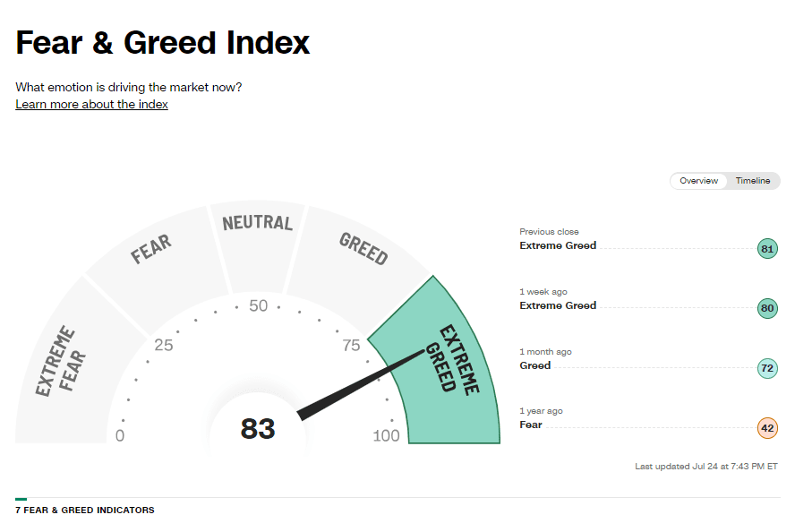This screenshot has height=532, width=812.
Task: Click the 81 previous close score badge
Action: pyautogui.click(x=767, y=249)
